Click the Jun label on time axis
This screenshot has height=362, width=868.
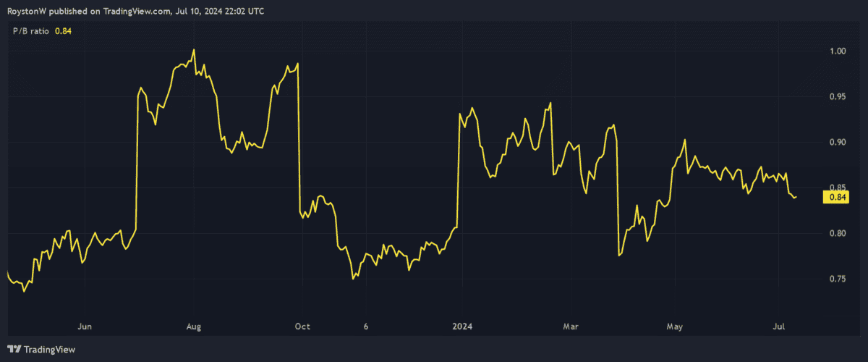point(85,327)
